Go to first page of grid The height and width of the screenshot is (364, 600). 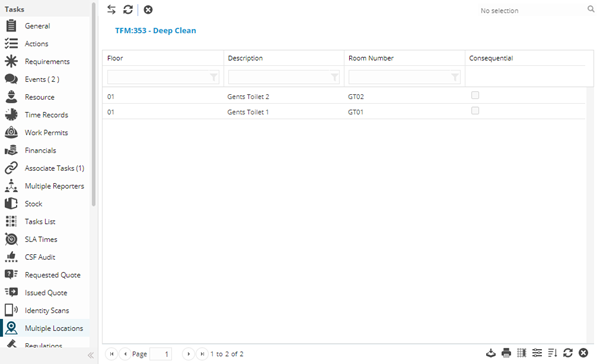coord(111,354)
